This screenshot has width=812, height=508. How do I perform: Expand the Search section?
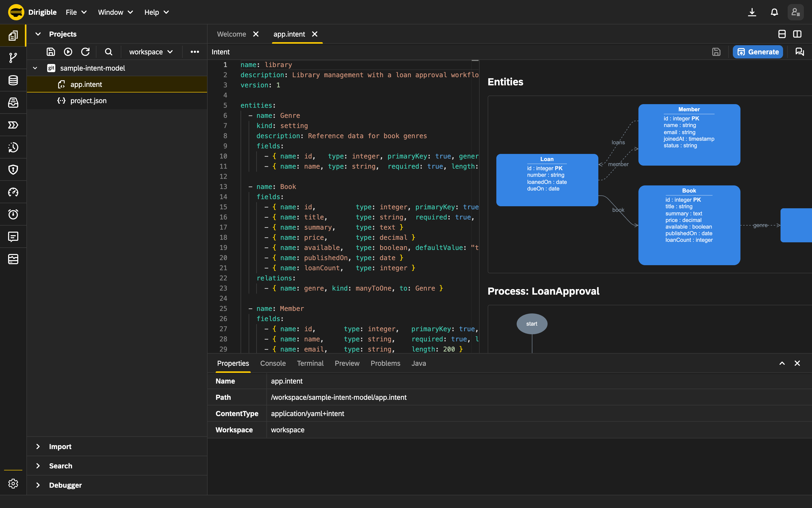[x=38, y=466]
